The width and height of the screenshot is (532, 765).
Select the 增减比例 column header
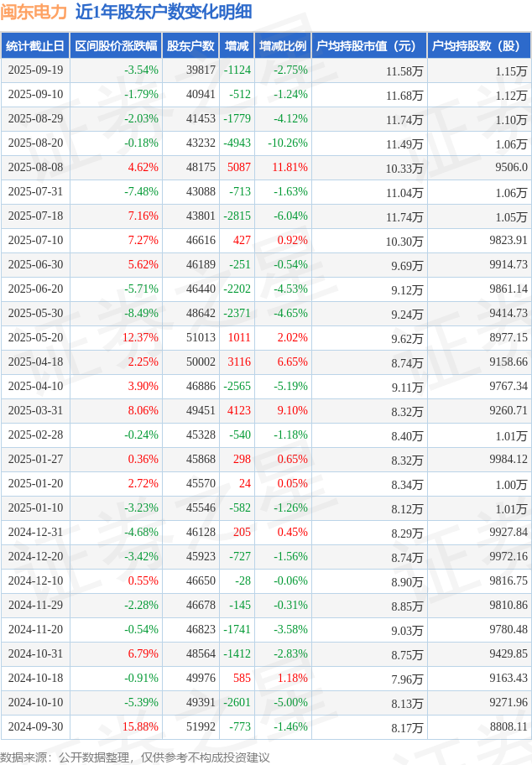(x=283, y=46)
